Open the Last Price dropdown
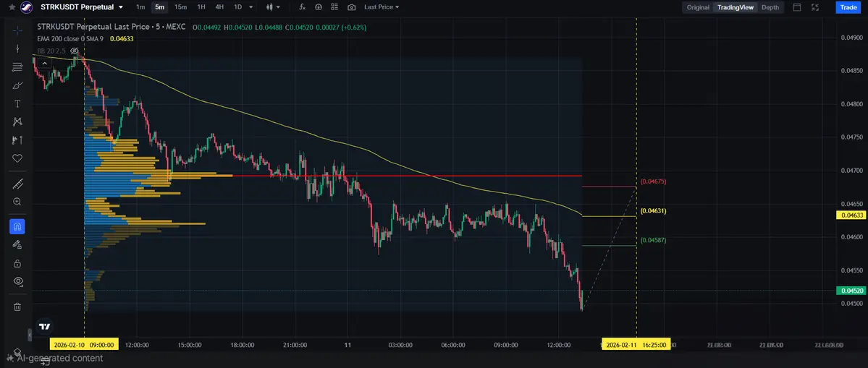 (382, 7)
